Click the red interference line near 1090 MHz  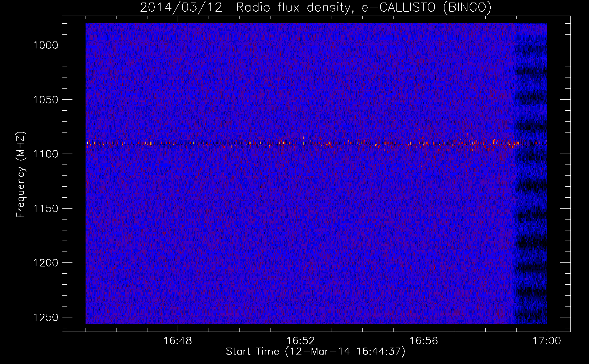coord(316,143)
